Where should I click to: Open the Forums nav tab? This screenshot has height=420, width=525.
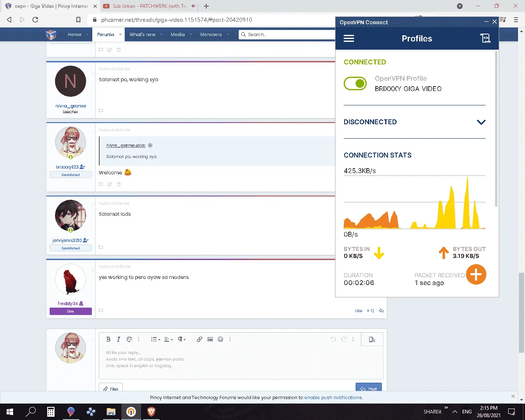[106, 34]
